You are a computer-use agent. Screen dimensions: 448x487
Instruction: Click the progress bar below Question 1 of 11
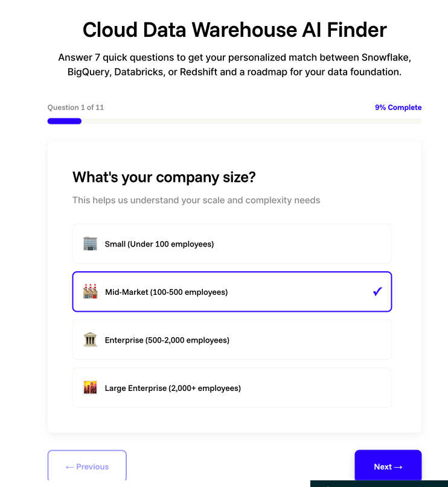coord(234,121)
